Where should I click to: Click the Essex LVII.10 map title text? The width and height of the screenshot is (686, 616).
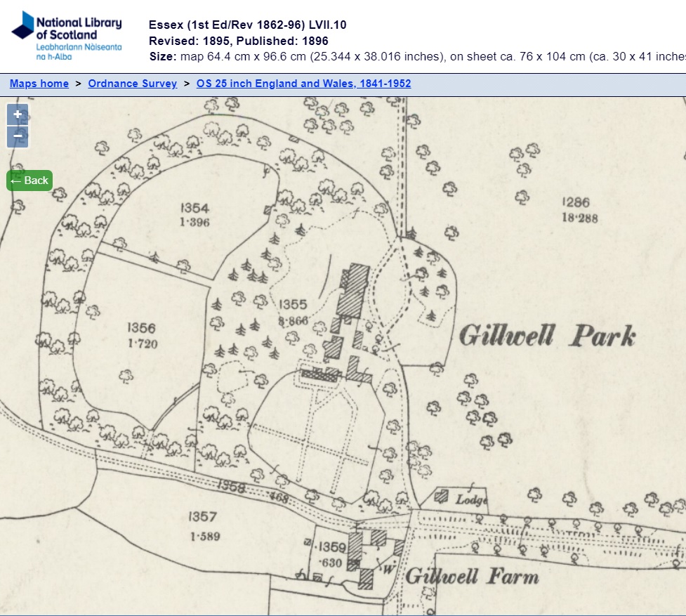click(247, 25)
